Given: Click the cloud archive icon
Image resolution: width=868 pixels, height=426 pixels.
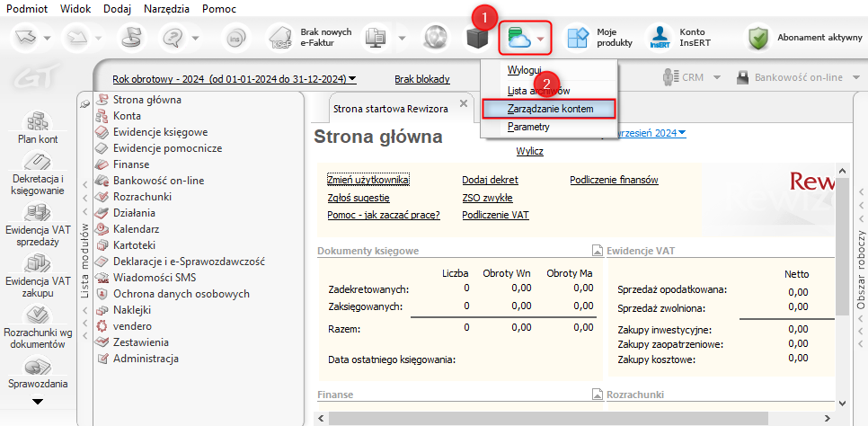Looking at the screenshot, I should 519,38.
